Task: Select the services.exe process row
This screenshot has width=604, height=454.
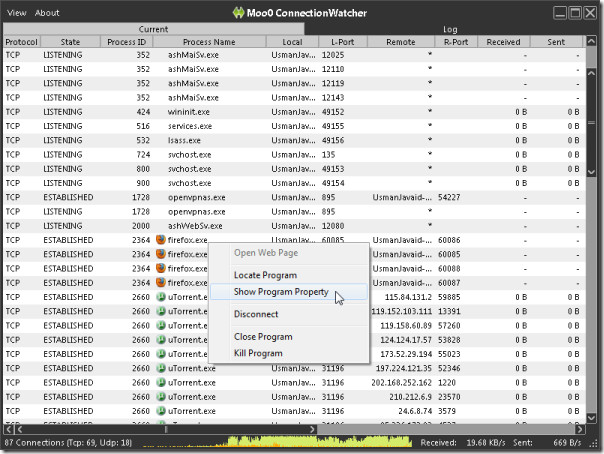Action: 294,126
